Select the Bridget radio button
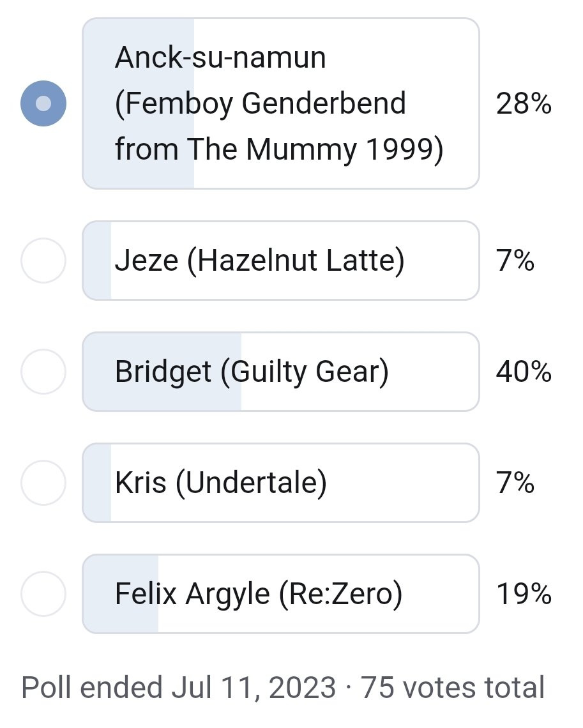Screen dimensions: 583x728 [x=43, y=372]
